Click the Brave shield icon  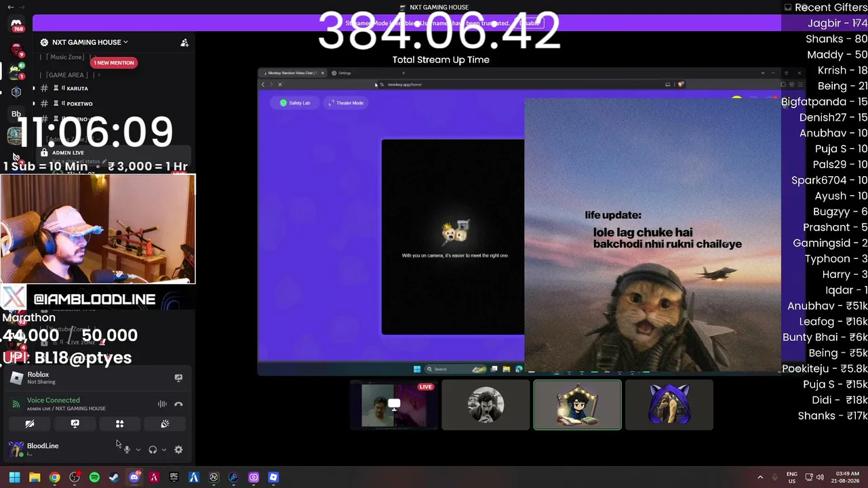click(x=681, y=84)
